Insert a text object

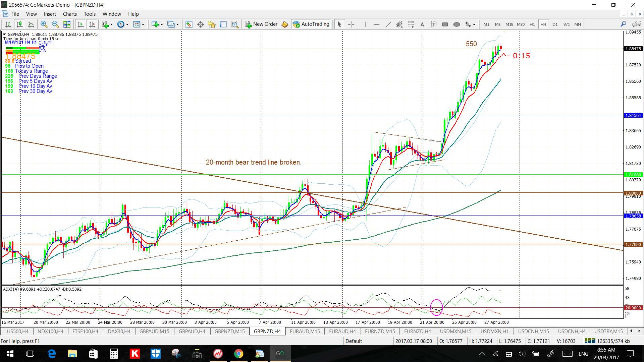tap(422, 24)
